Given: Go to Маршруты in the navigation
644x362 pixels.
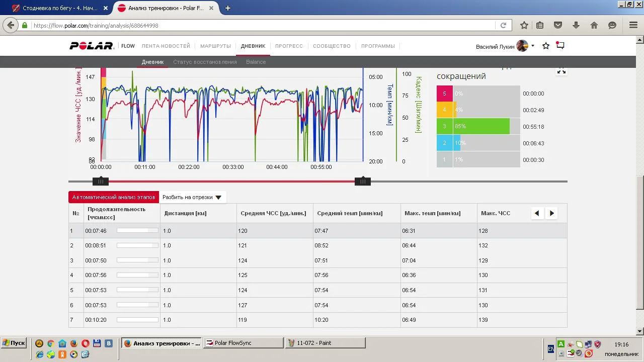Looking at the screenshot, I should (x=215, y=46).
